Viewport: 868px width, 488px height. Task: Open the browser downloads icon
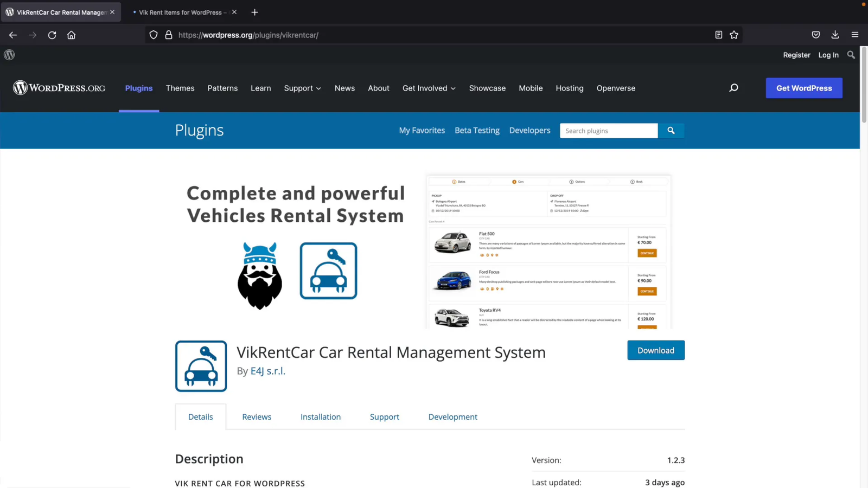835,35
